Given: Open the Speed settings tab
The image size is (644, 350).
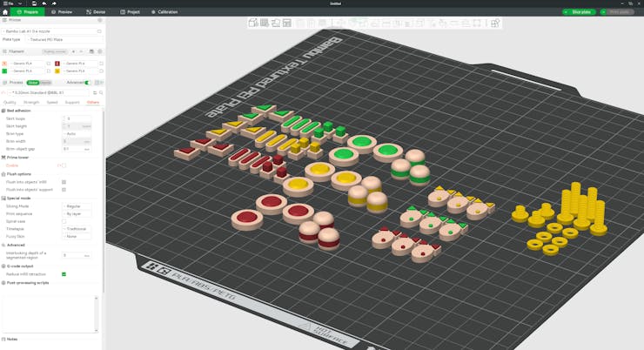Looking at the screenshot, I should coord(52,102).
